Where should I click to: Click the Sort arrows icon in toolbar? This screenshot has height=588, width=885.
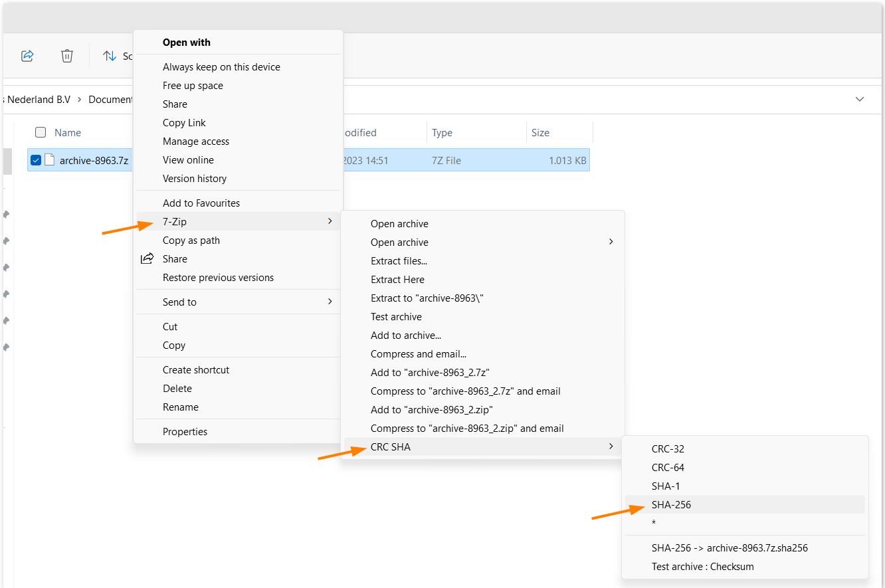click(110, 56)
